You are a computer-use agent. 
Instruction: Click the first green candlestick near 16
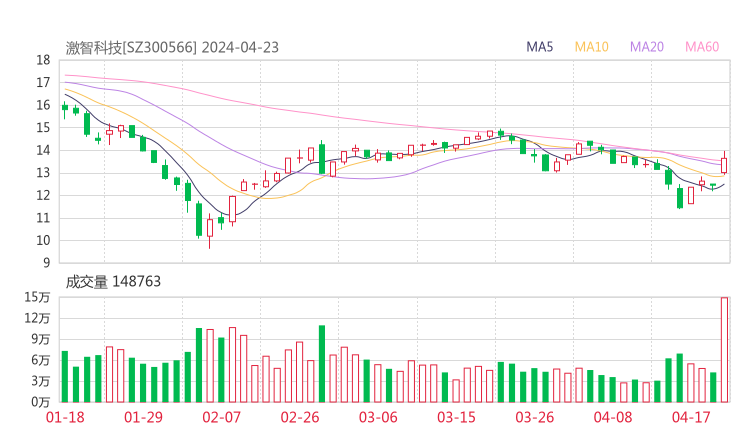click(x=65, y=109)
